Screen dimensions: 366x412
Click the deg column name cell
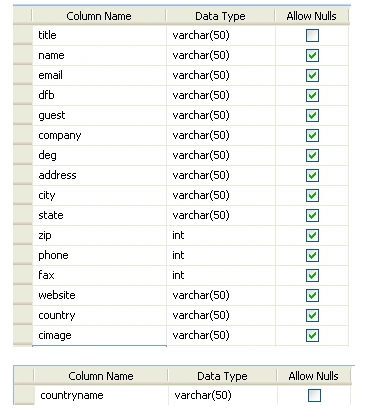99,155
